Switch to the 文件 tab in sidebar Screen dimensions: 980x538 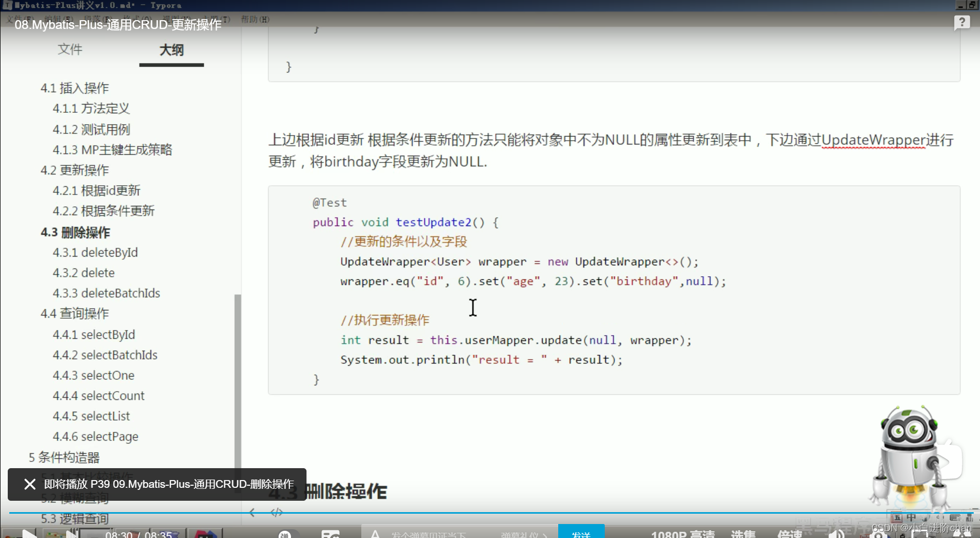tap(70, 50)
